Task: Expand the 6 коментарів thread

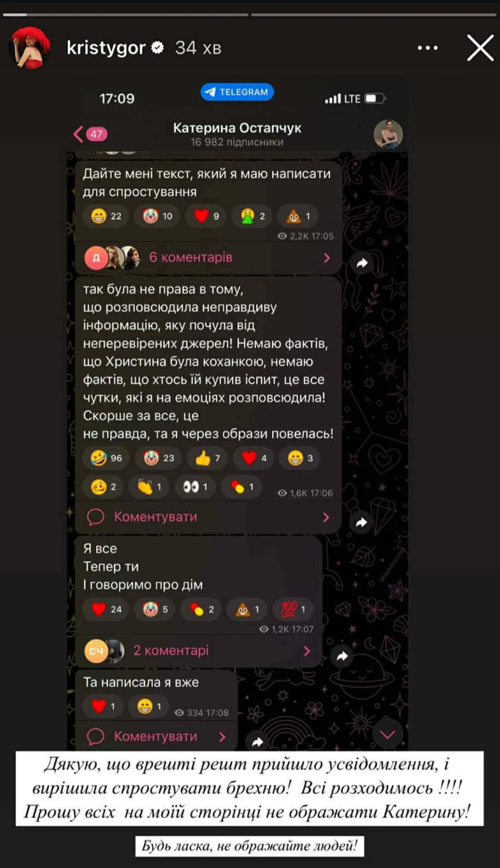Action: 208,258
